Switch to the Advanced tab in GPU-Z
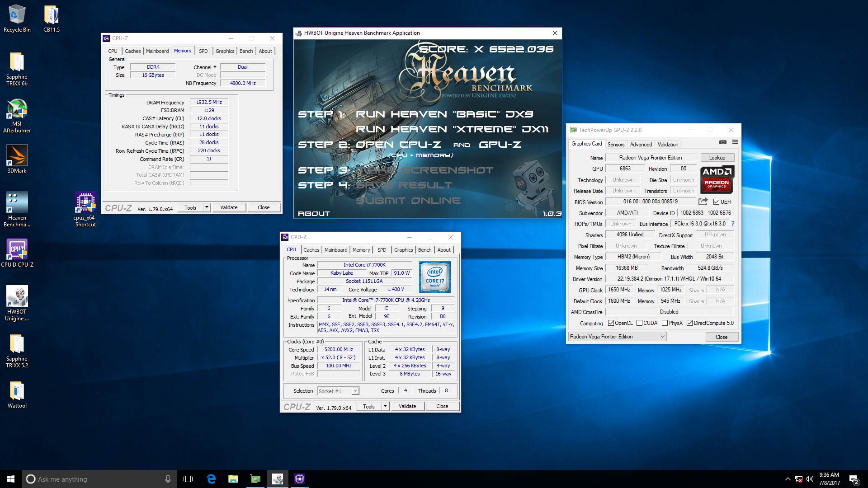 [641, 145]
